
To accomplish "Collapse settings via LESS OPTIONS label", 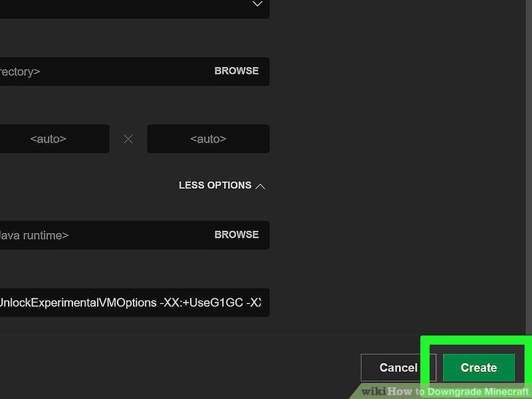I will pyautogui.click(x=215, y=186).
